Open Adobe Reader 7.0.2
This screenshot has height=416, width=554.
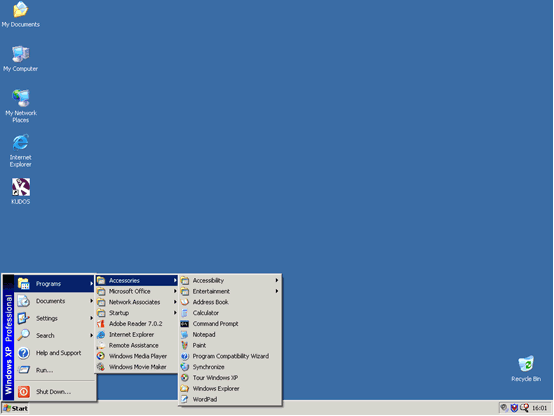136,324
